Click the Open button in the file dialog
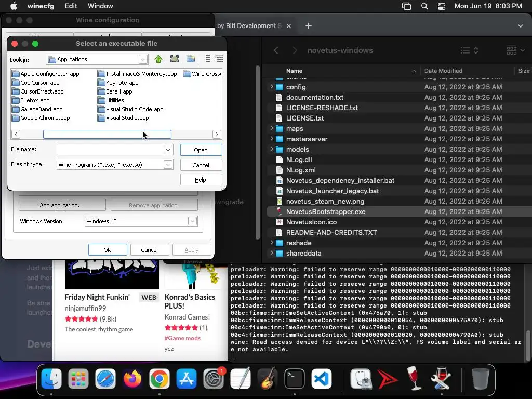Viewport: 532px width, 399px height. [x=201, y=150]
